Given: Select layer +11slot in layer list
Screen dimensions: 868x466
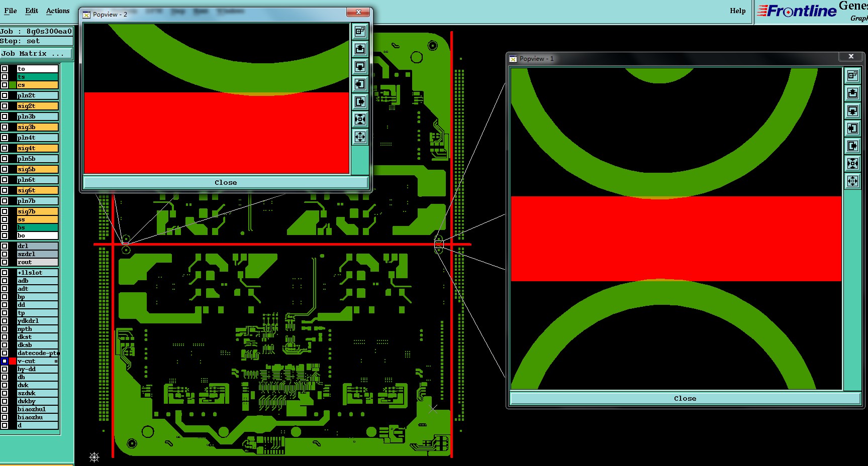Looking at the screenshot, I should 38,273.
